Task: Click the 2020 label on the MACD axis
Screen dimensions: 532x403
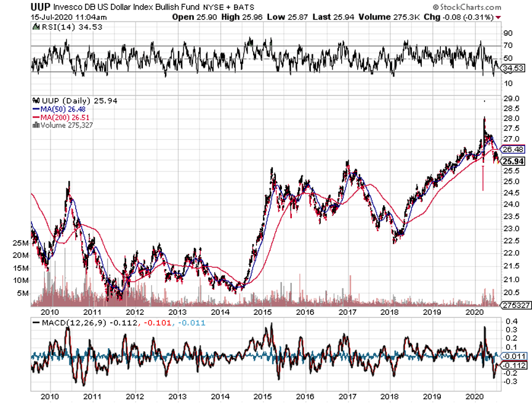Action: (x=475, y=397)
